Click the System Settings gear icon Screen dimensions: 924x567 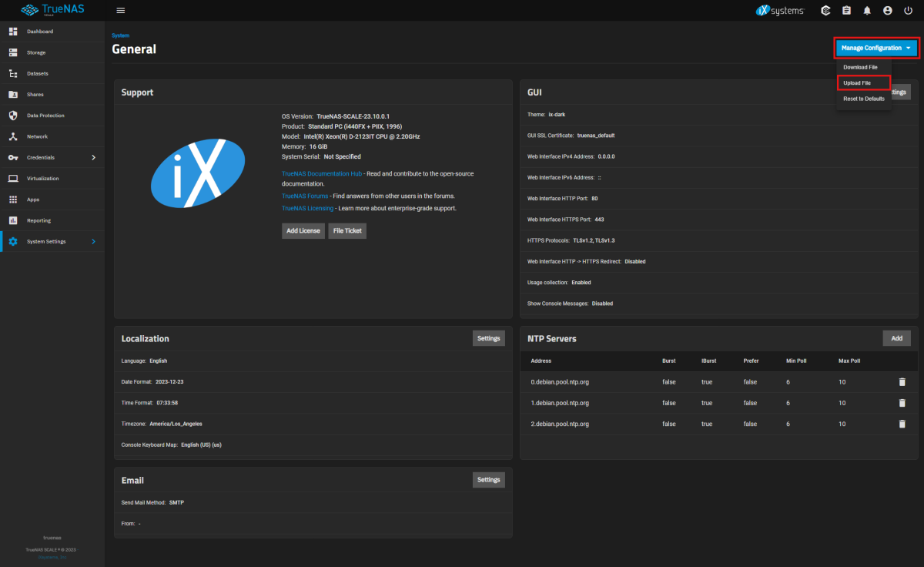click(12, 241)
